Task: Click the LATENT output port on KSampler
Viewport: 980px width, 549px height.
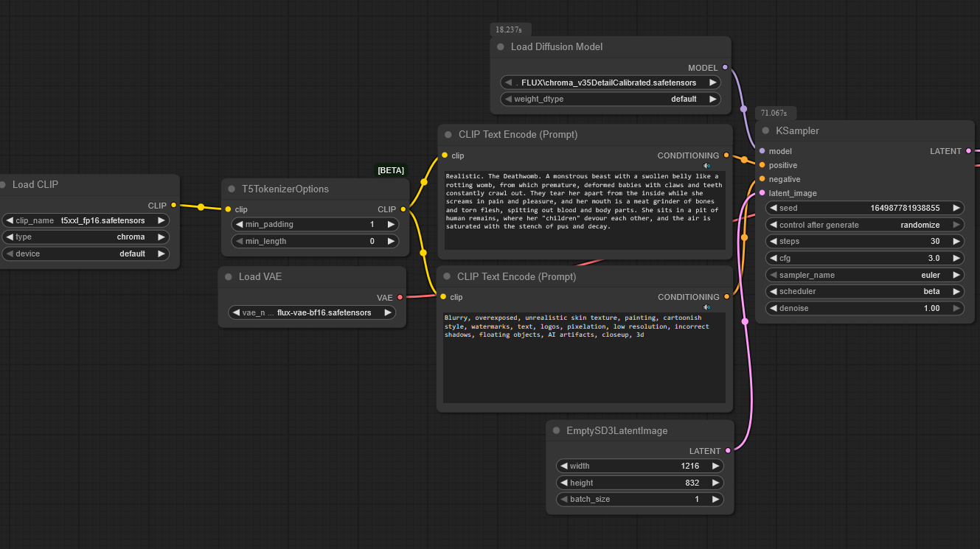Action: point(968,151)
